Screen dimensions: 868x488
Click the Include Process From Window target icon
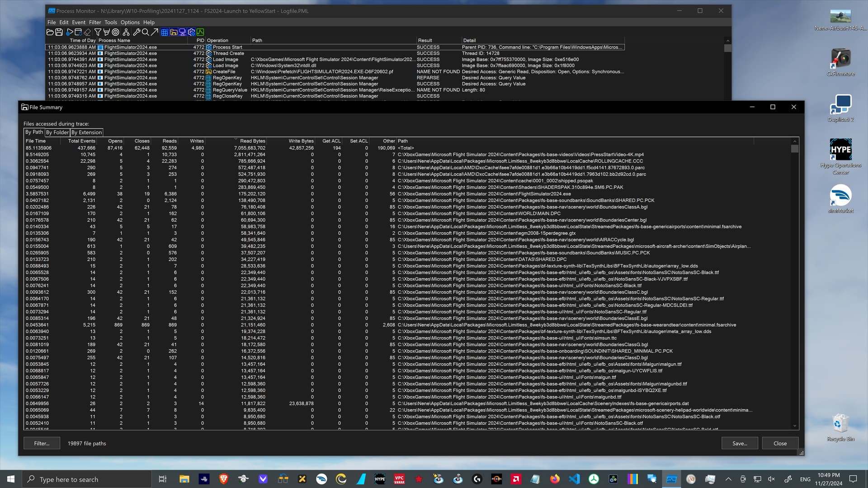click(x=115, y=32)
